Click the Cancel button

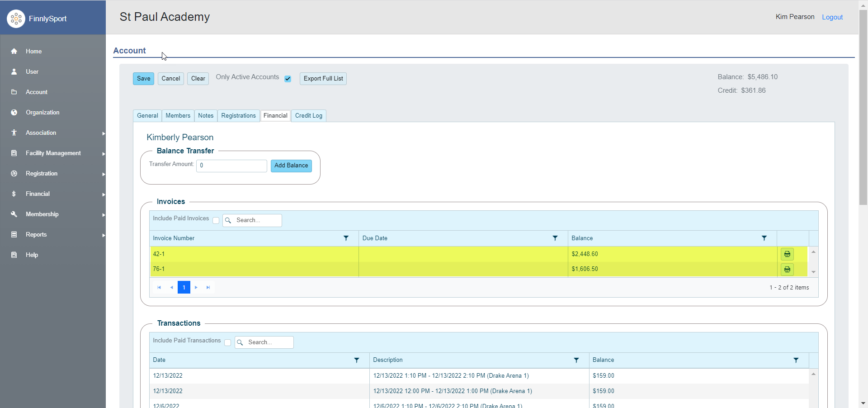coord(171,79)
